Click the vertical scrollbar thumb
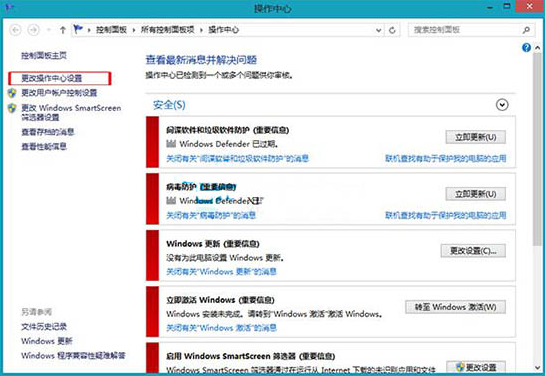 coord(537,149)
